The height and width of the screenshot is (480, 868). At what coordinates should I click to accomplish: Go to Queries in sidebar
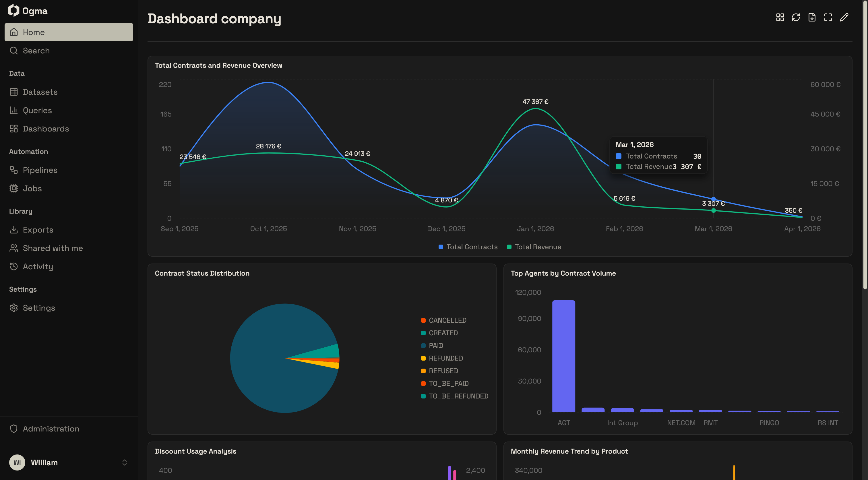point(69,110)
